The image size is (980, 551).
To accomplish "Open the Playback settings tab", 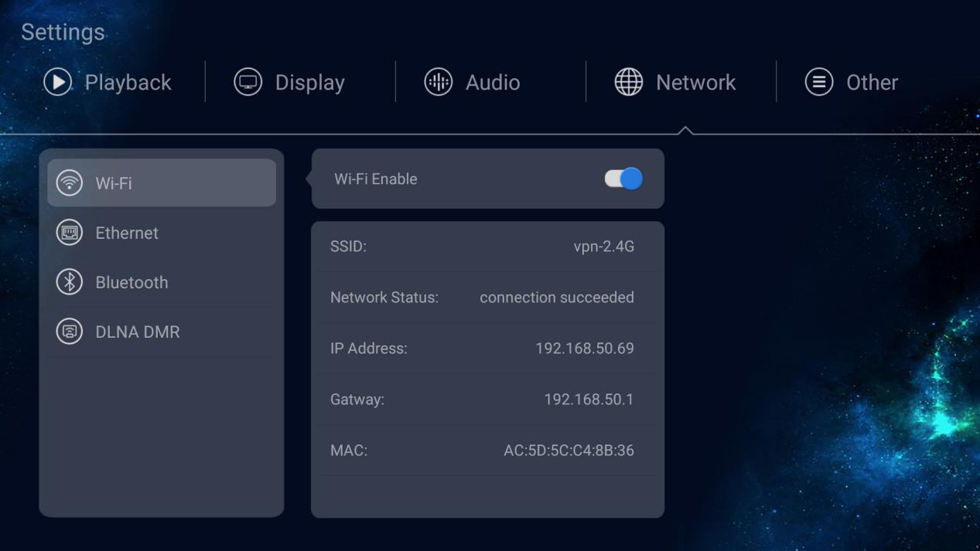I will (128, 83).
